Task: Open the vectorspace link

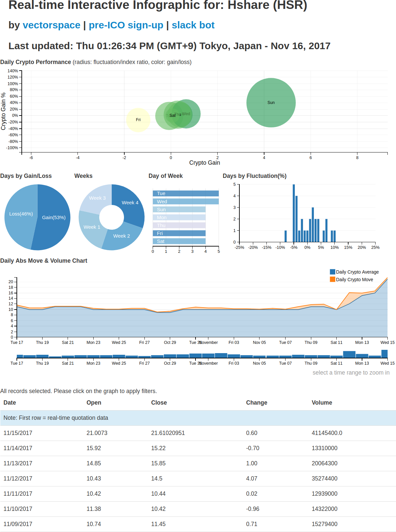Action: click(51, 25)
